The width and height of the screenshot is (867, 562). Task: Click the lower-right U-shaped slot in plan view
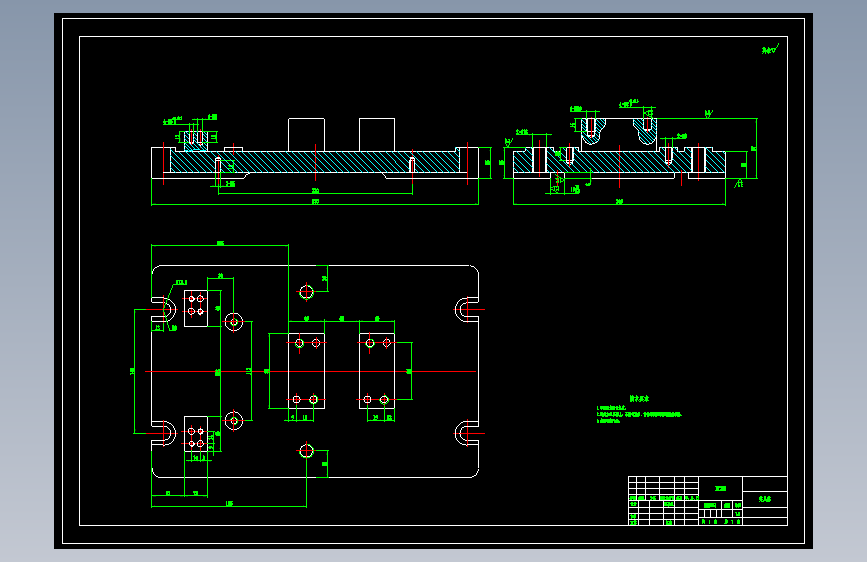click(466, 434)
